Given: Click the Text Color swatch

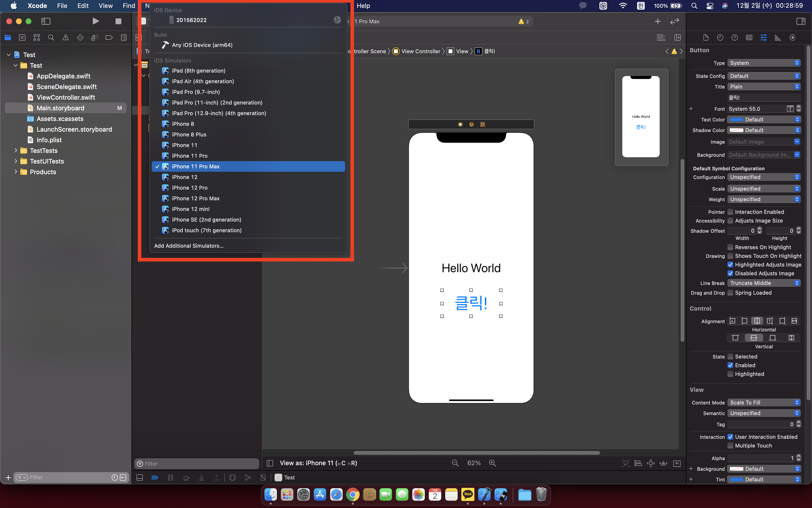Looking at the screenshot, I should (737, 120).
